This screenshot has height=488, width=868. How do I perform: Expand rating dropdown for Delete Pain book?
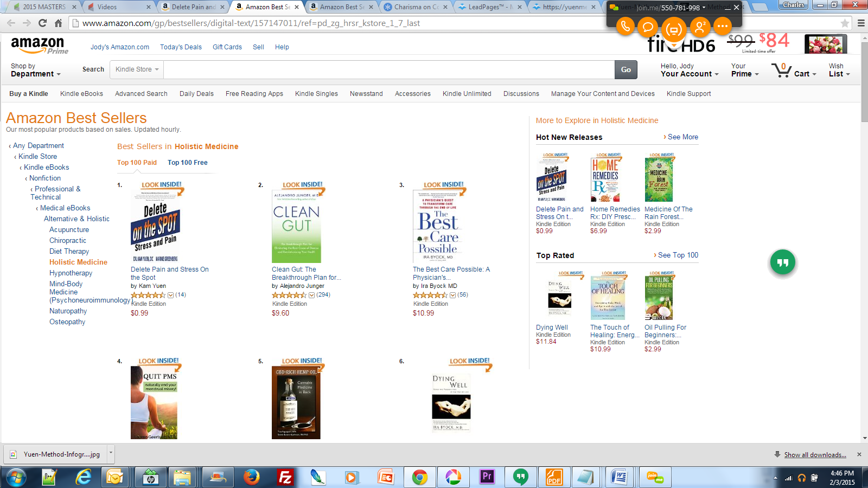click(170, 296)
